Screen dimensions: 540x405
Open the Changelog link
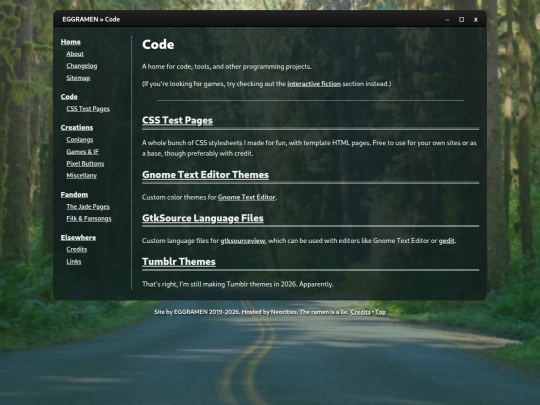click(82, 66)
